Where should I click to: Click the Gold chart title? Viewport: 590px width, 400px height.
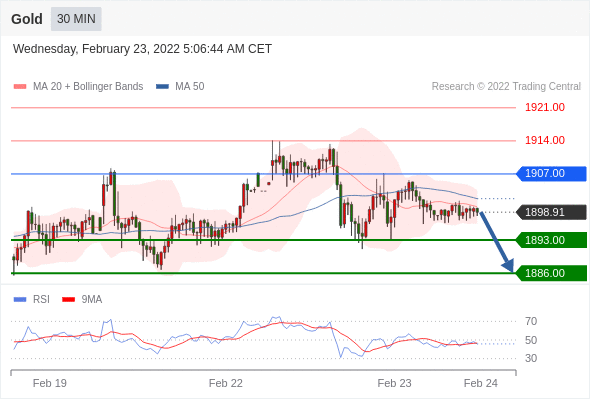(x=27, y=19)
